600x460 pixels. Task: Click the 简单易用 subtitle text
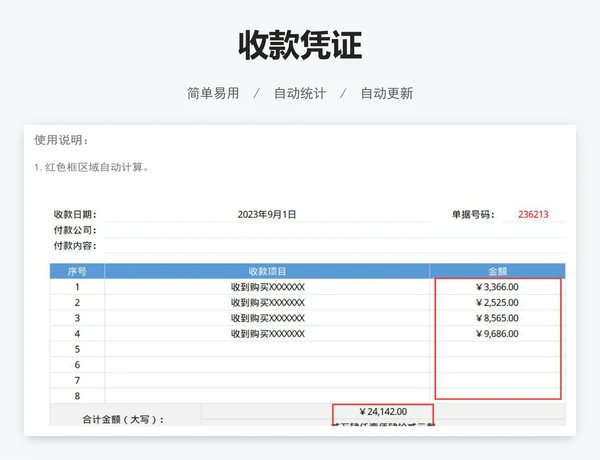point(213,93)
